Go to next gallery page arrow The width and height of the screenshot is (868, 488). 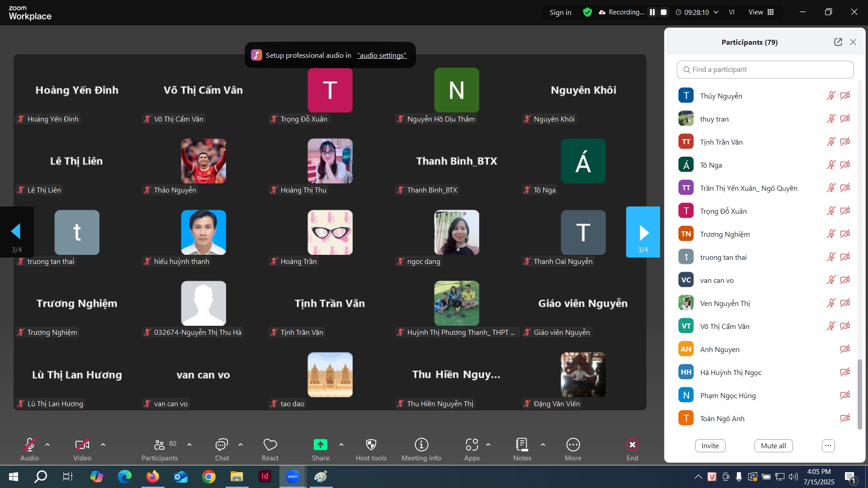(x=643, y=232)
